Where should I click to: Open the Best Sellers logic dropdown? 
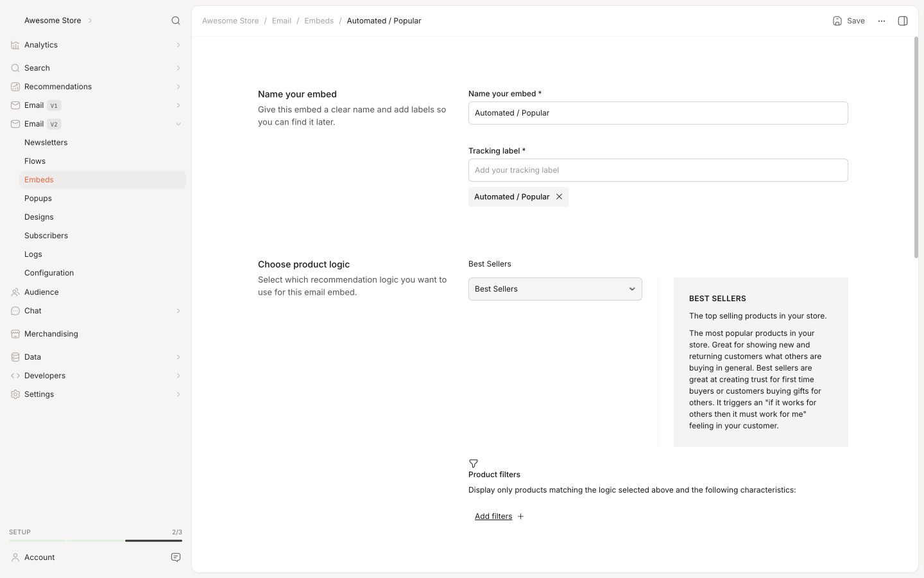tap(555, 289)
